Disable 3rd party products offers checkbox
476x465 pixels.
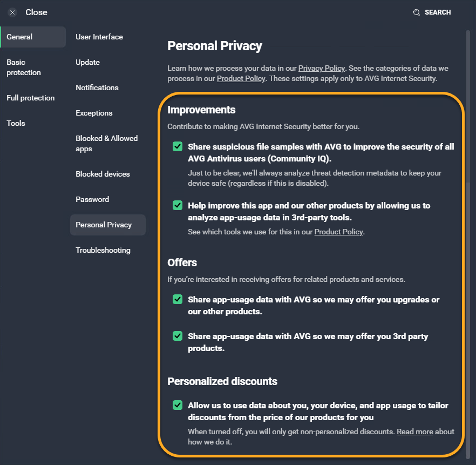(177, 336)
